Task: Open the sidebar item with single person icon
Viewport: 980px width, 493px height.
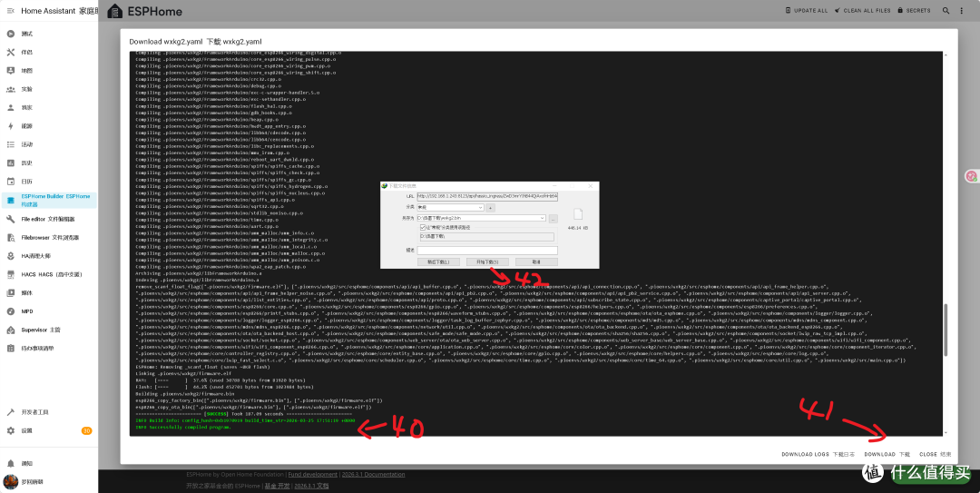Action: tap(49, 108)
